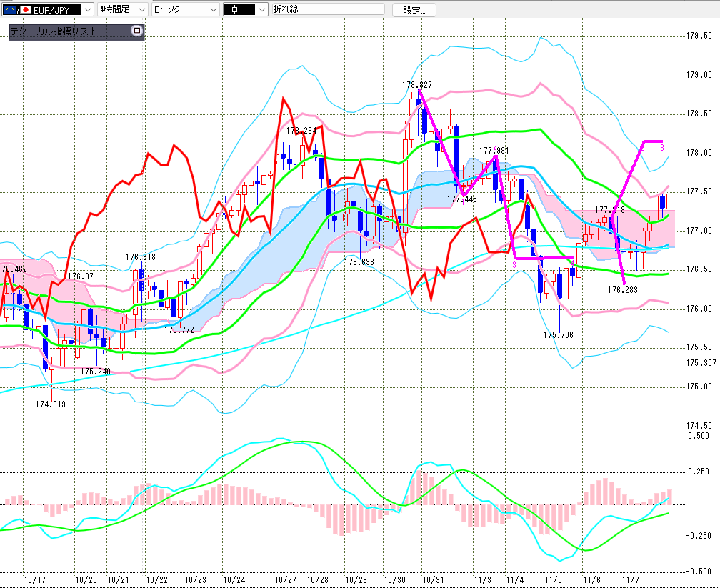Click the 178.827 high price label
The image size is (720, 588).
click(416, 84)
